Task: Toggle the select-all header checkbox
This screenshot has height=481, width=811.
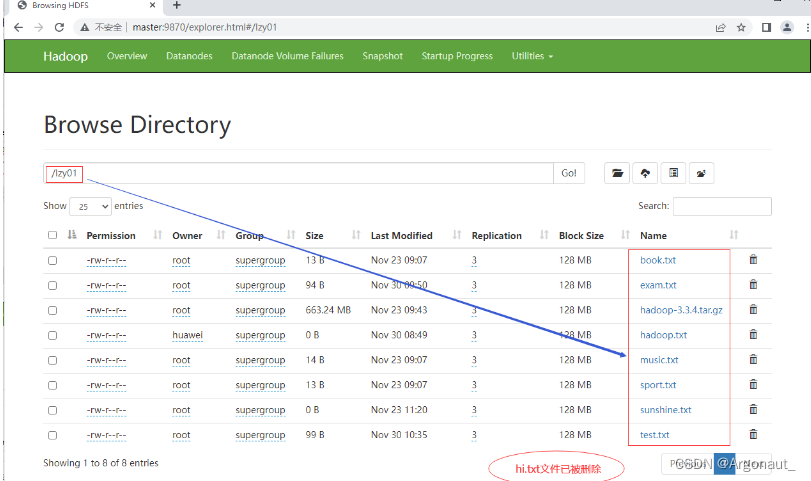Action: click(52, 235)
